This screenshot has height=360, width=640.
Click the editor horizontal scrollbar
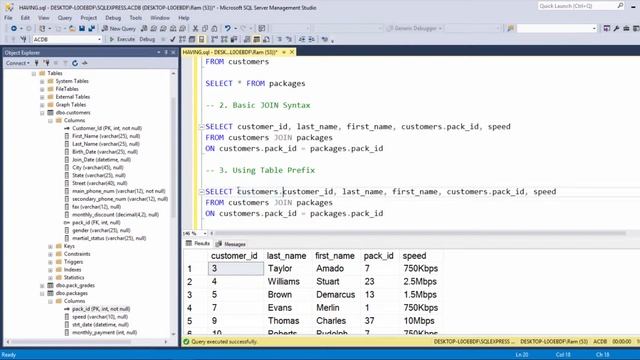420,233
